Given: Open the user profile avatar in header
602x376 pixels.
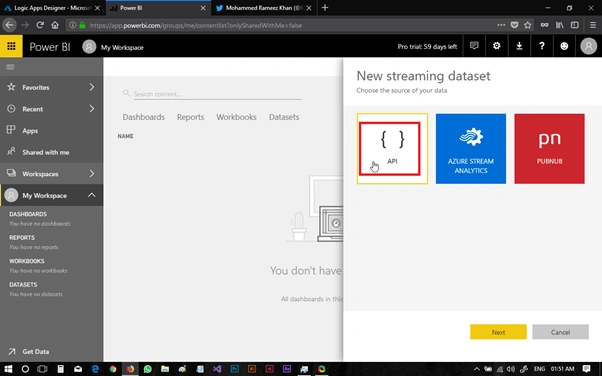Looking at the screenshot, I should [x=588, y=46].
